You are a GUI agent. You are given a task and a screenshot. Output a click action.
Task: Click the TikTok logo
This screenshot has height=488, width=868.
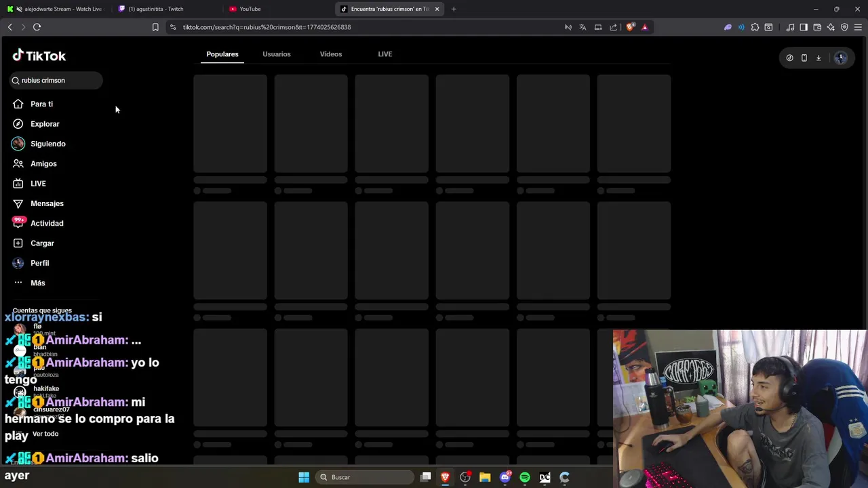point(39,56)
